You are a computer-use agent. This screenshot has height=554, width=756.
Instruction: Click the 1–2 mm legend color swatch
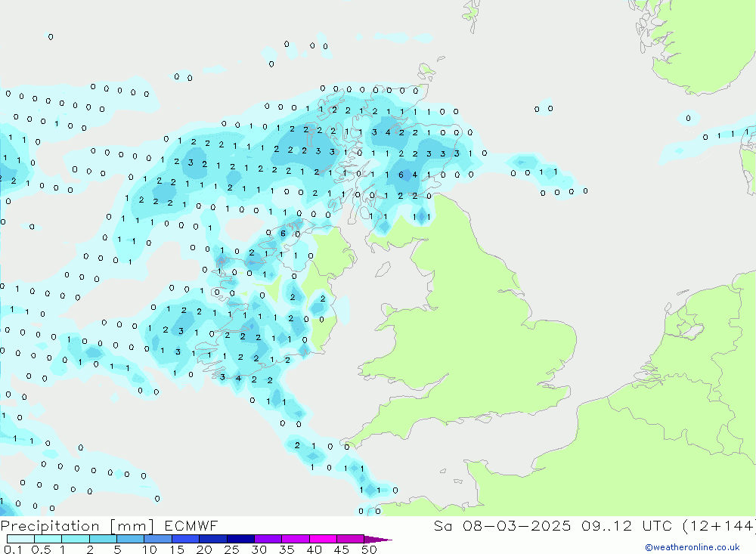76,539
